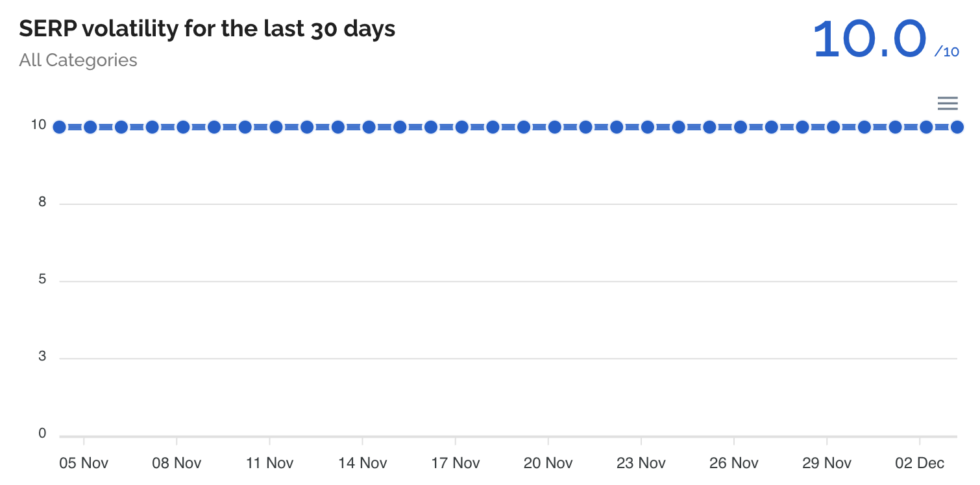Click the data point above 05 Nov
980x485 pixels.
pos(90,127)
